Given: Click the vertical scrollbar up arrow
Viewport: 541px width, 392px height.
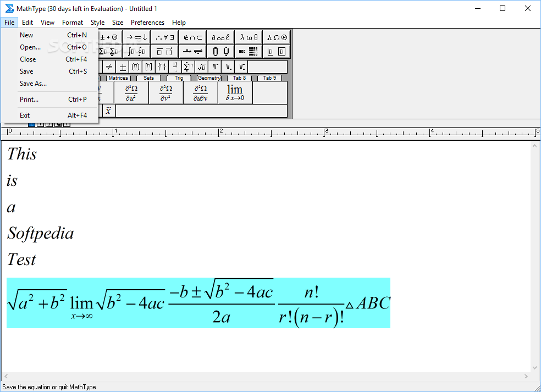Looking at the screenshot, I should 534,146.
